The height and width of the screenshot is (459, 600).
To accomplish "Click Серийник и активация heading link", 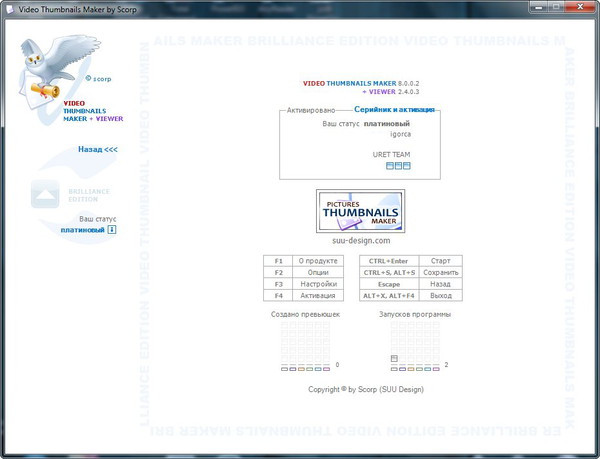I will coord(397,108).
